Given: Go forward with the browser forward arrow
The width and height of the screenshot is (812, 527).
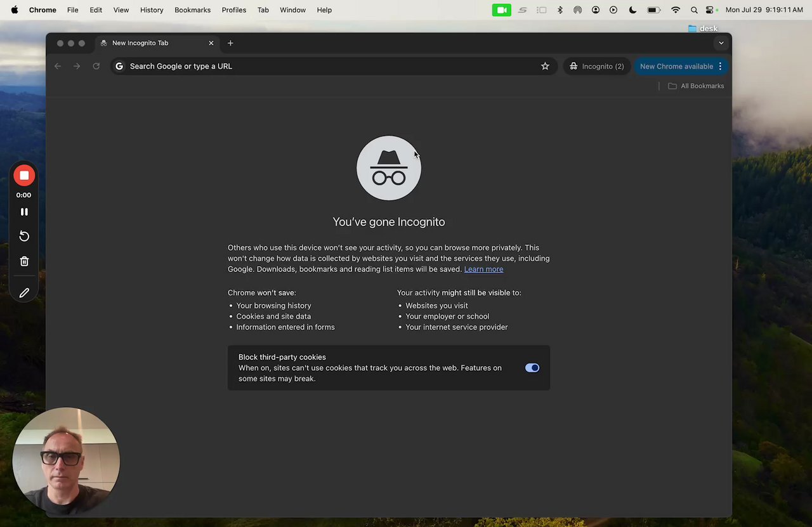Looking at the screenshot, I should click(x=77, y=66).
